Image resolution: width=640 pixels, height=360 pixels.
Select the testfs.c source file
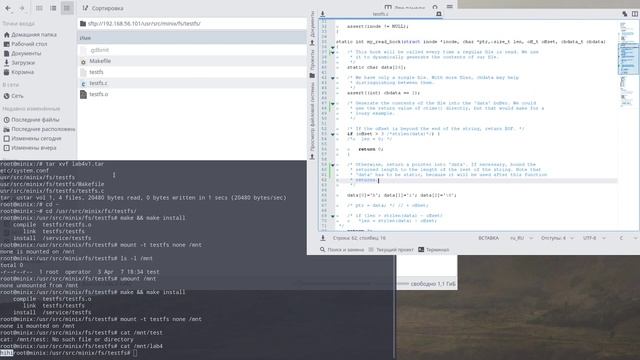pyautogui.click(x=98, y=83)
